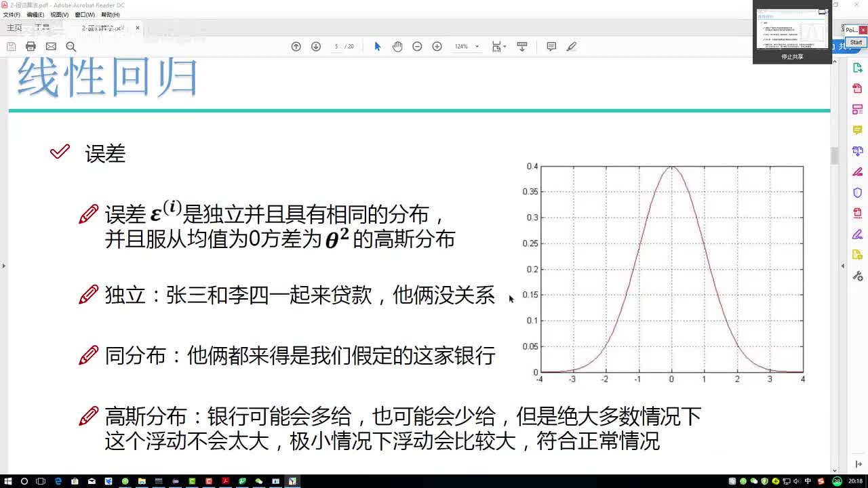This screenshot has height=488, width=868.
Task: Zoom out with minus icon
Action: [417, 46]
